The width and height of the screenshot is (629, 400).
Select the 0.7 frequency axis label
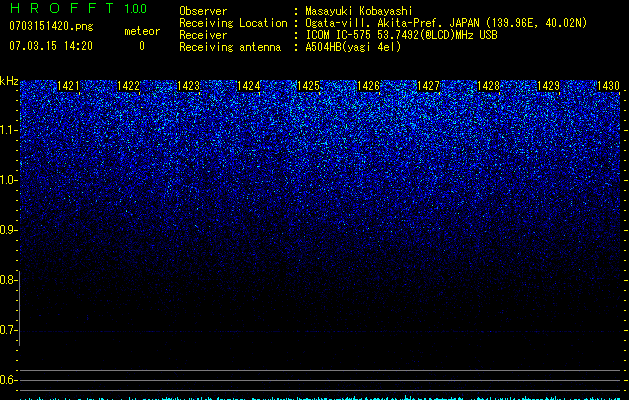(8, 330)
